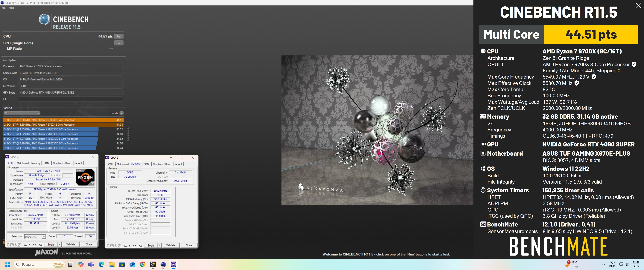Expand Tools arrow in CPU-Z Memory window

[159, 245]
